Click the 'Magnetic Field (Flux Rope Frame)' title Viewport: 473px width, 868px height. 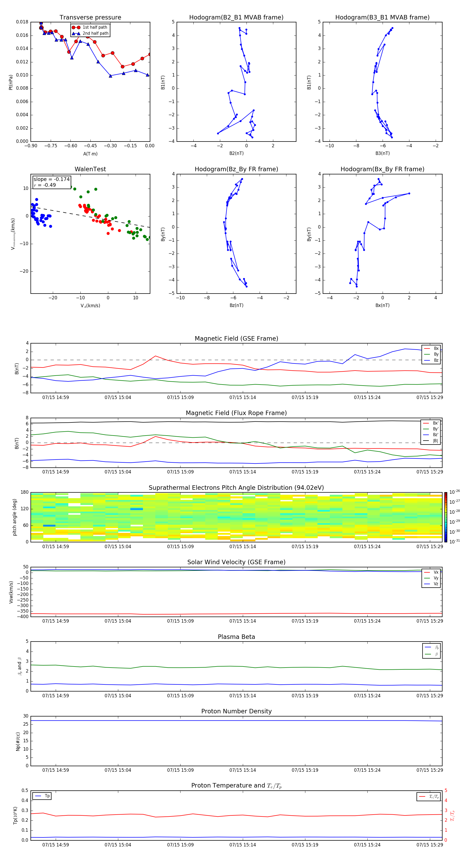[236, 413]
